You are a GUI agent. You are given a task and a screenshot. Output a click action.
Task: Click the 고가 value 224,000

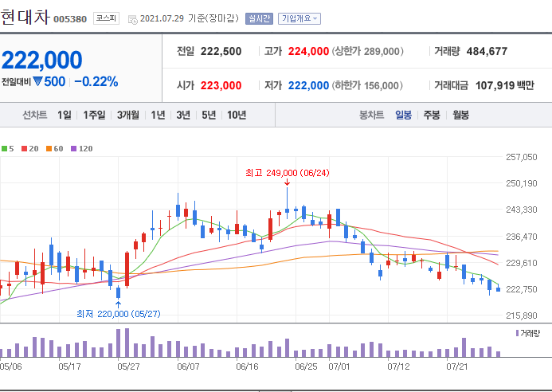tap(308, 52)
